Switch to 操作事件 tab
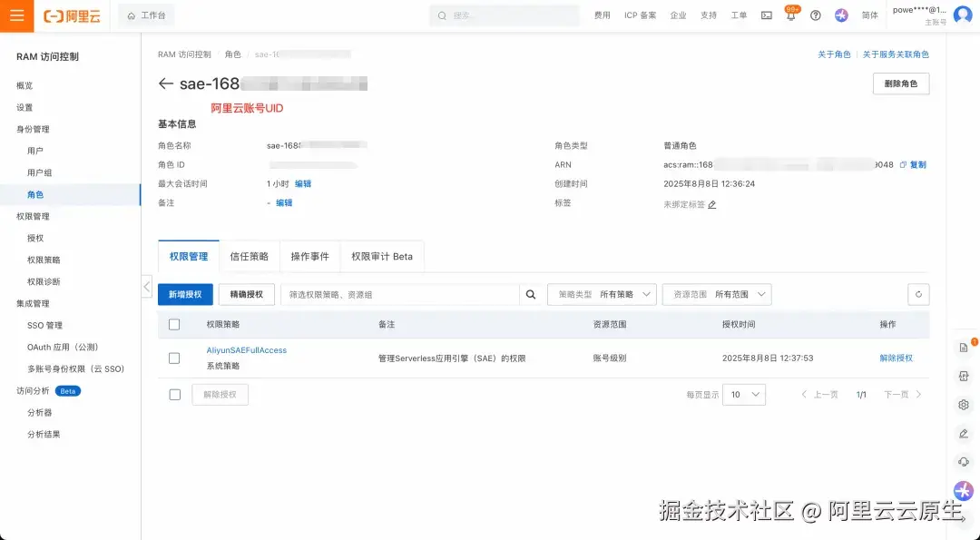980x540 pixels. click(310, 256)
